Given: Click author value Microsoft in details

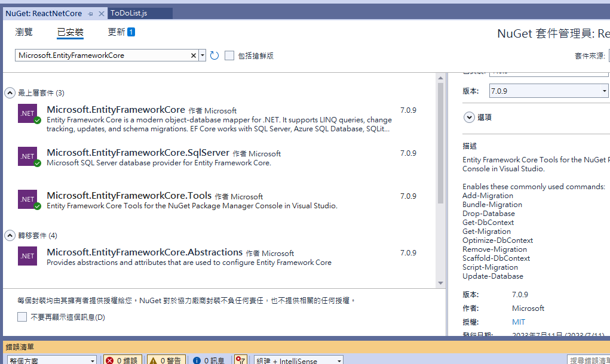Looking at the screenshot, I should (x=528, y=309).
